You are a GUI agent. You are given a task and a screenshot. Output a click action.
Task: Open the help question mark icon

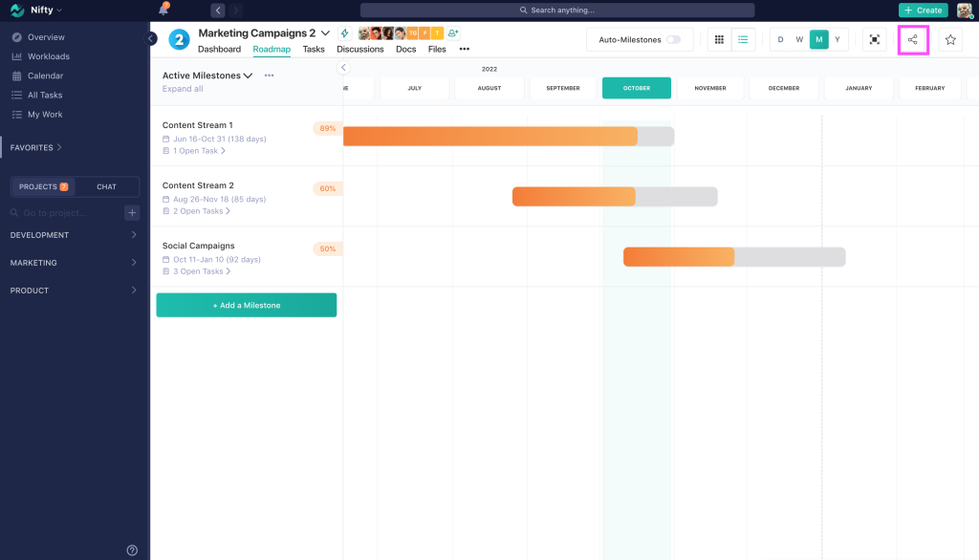tap(132, 549)
